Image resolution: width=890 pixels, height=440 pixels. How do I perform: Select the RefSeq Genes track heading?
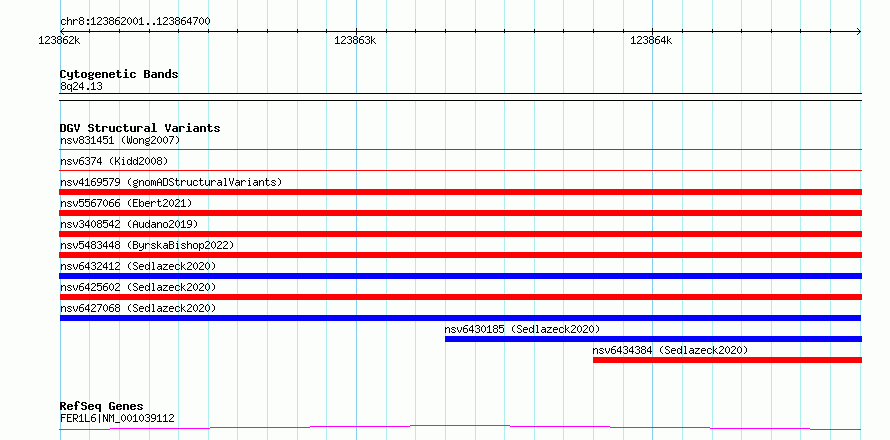[102, 406]
